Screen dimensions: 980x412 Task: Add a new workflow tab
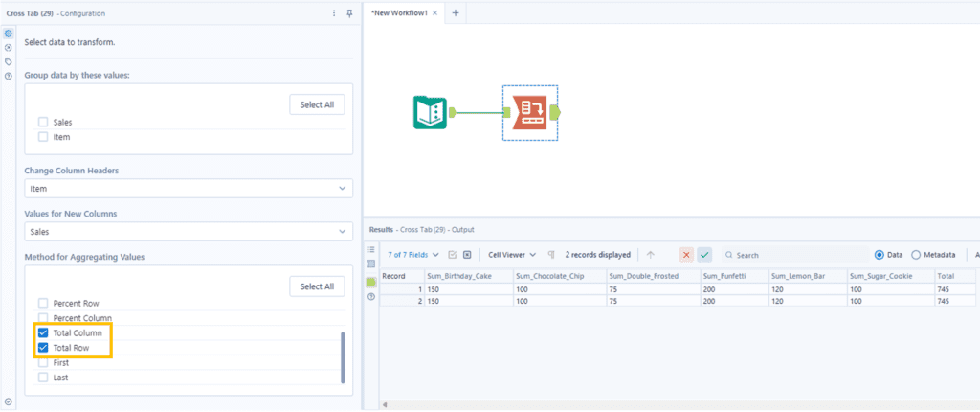pyautogui.click(x=456, y=13)
